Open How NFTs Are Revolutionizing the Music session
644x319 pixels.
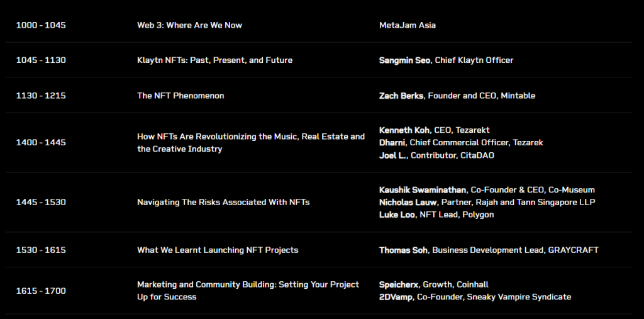[x=251, y=143]
